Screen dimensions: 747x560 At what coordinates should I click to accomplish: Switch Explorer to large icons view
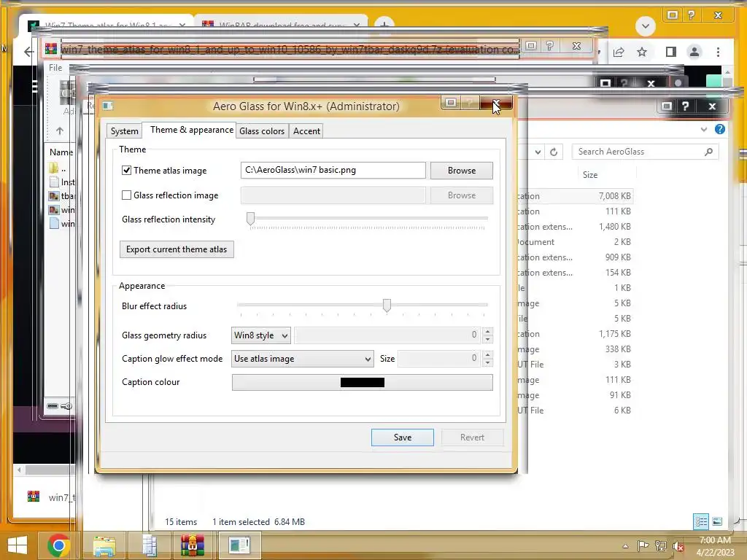pos(717,521)
